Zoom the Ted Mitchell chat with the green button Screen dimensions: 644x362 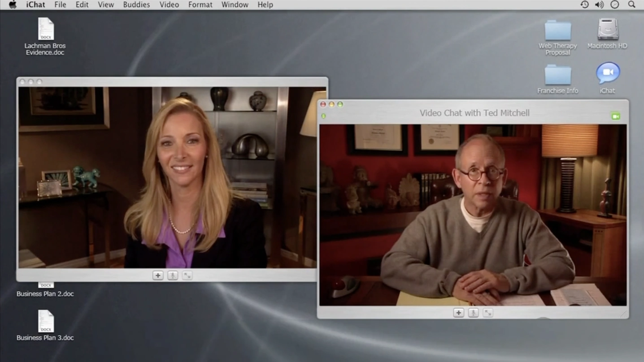(x=340, y=104)
